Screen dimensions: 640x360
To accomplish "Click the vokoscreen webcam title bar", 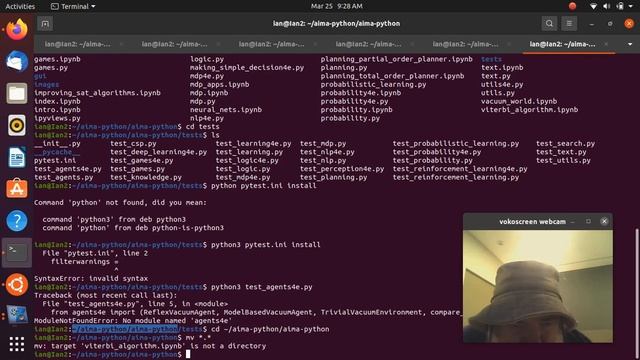I will (x=532, y=222).
